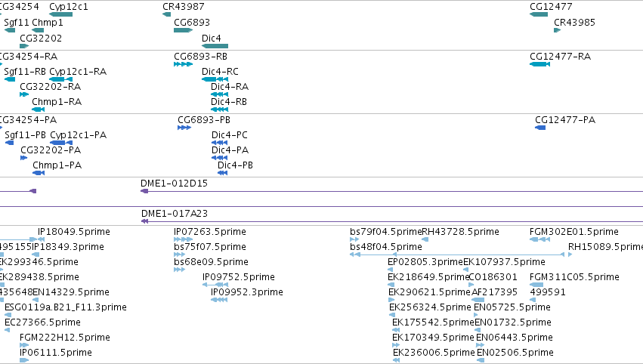The width and height of the screenshot is (643, 364).
Task: Click the CG12477-RA transcript
Action: coord(539,64)
